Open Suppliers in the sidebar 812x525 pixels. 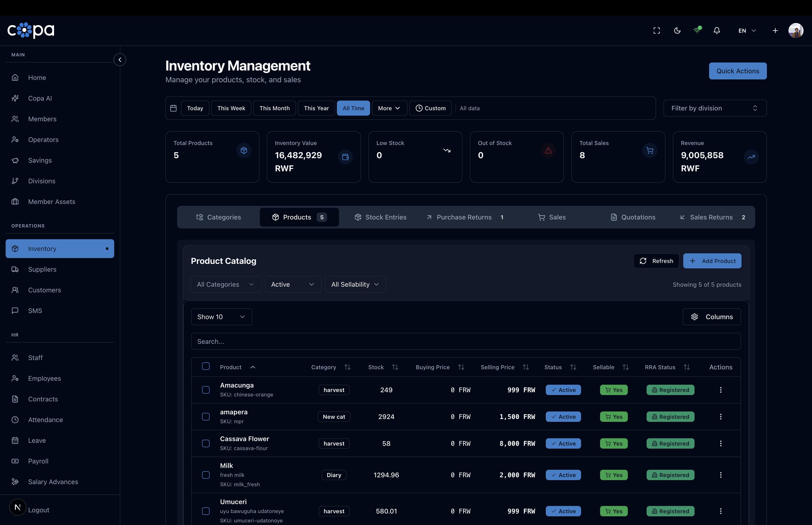pos(60,269)
